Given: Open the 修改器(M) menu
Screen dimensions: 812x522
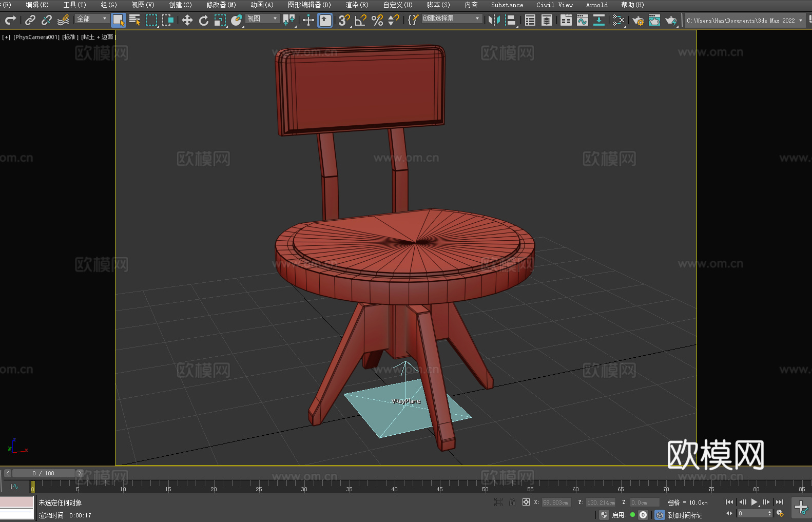Looking at the screenshot, I should click(x=221, y=5).
